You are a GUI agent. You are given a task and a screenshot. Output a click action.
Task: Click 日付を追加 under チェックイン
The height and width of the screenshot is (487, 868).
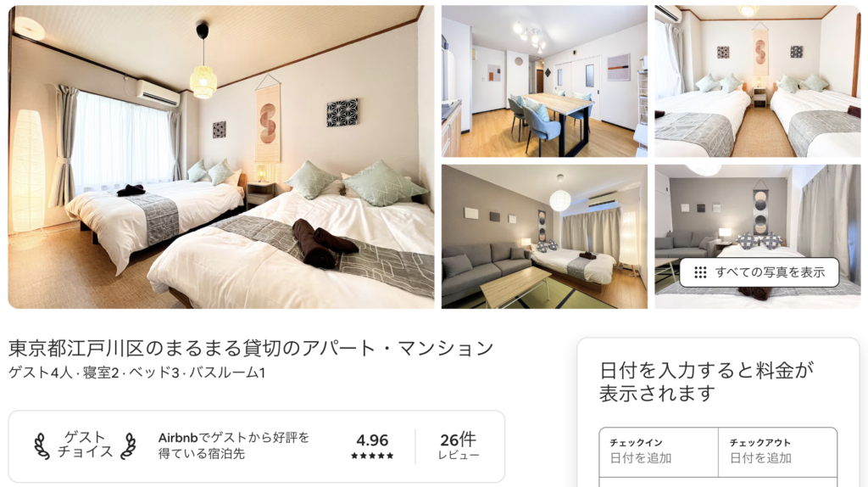pyautogui.click(x=641, y=458)
